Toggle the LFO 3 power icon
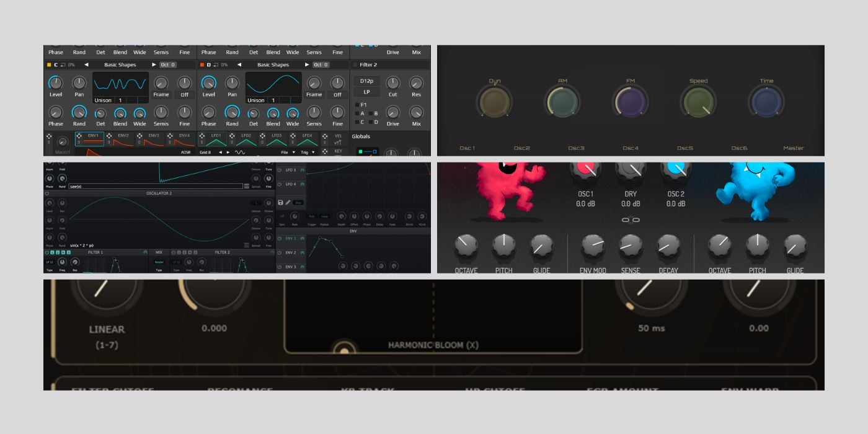The width and height of the screenshot is (868, 434). (x=279, y=170)
